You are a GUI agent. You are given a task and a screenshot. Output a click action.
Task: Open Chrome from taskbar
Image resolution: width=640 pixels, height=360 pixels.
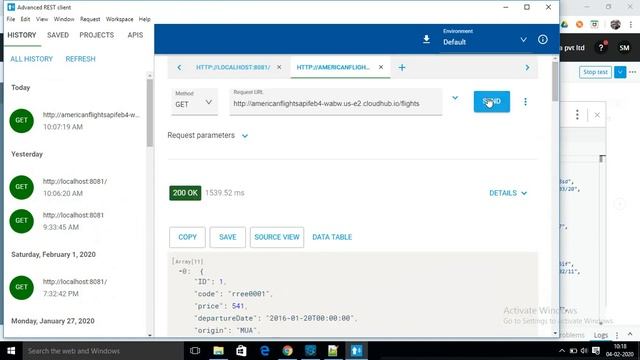[x=287, y=351]
